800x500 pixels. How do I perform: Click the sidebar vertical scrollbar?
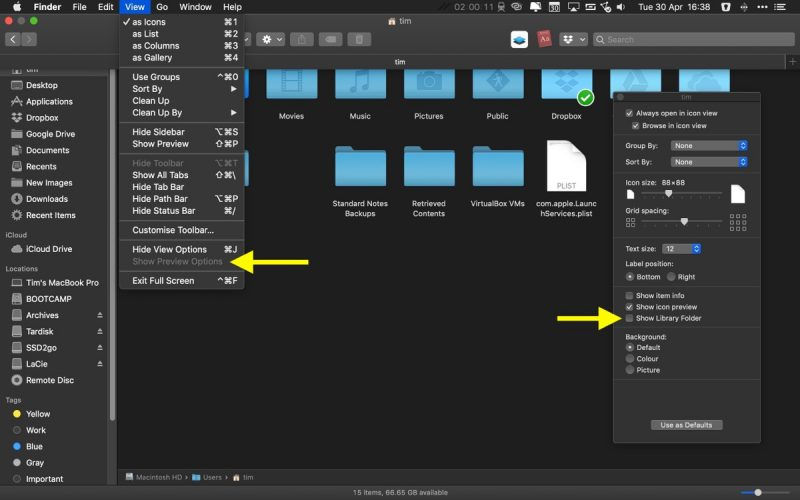pos(112,245)
